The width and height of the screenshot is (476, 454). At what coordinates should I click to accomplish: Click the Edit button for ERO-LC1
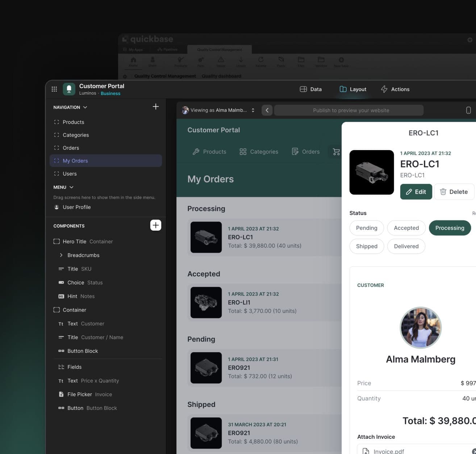point(416,192)
